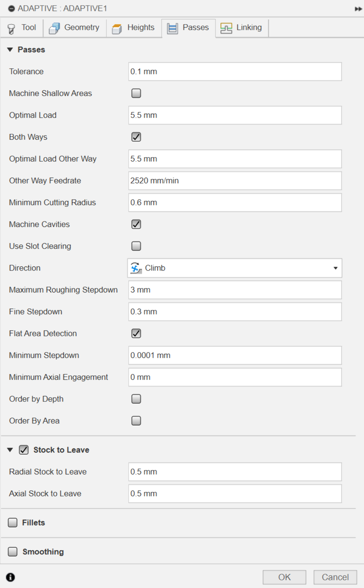
Task: Enable Machine Shallow Areas checkbox
Action: (136, 93)
